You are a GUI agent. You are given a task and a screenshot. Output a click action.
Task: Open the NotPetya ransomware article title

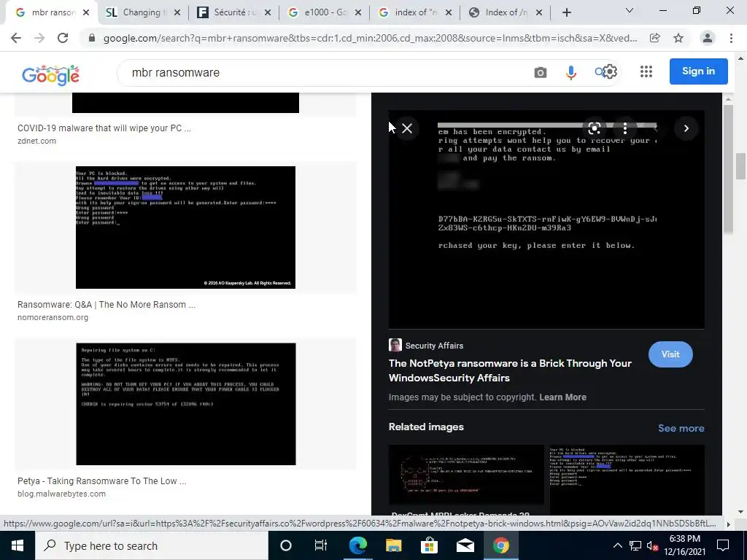pyautogui.click(x=510, y=370)
